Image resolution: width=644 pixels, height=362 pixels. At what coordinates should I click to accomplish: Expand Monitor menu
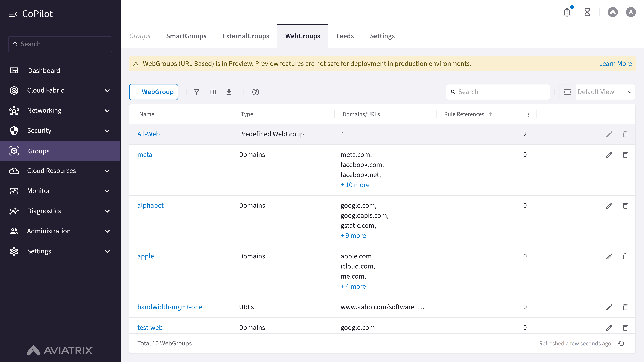(60, 191)
